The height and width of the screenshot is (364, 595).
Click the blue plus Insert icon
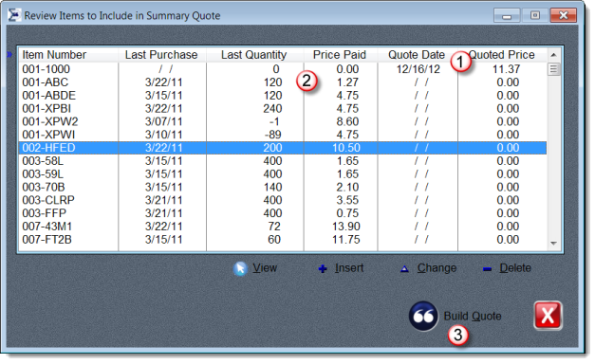[x=323, y=269]
